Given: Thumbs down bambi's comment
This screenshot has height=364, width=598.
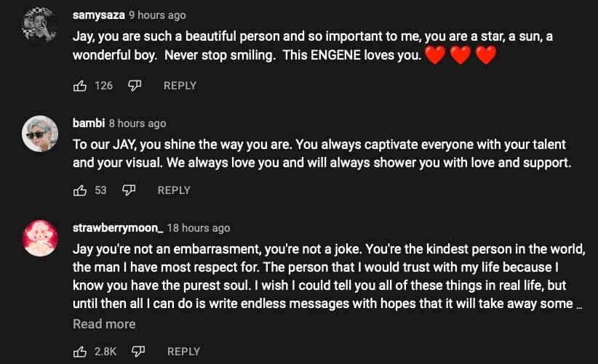Looking at the screenshot, I should click(x=129, y=190).
